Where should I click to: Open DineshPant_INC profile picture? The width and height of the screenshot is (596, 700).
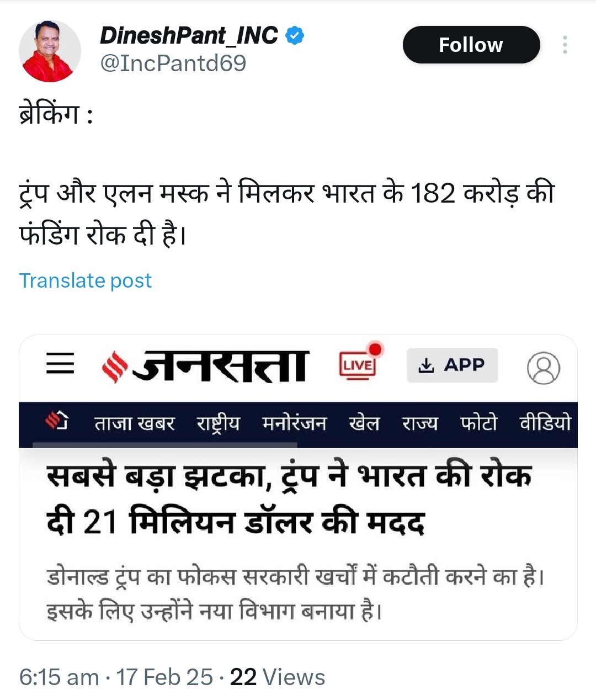(x=50, y=51)
